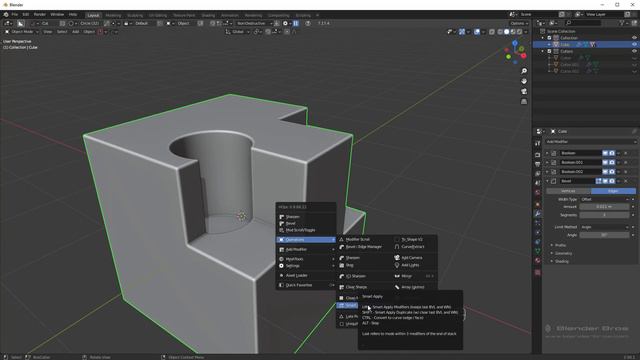Expand the first Boolean modifier panel
This screenshot has width=640, height=360.
547,153
